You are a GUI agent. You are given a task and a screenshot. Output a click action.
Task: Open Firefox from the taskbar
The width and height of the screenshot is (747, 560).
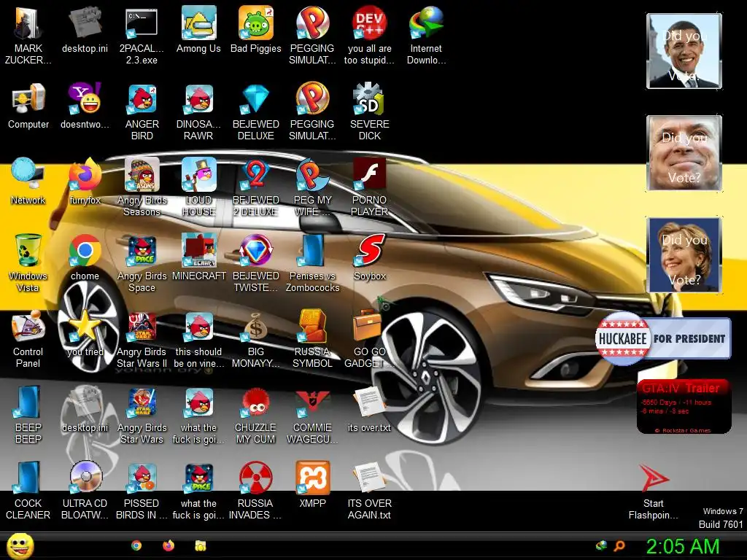click(x=169, y=545)
